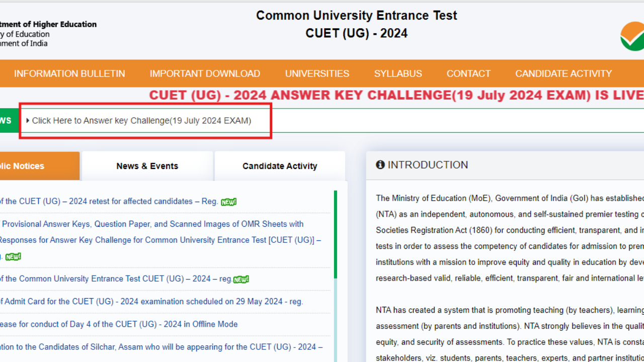Viewport: 644px width, 362px height.
Task: Click the INTRODUCTION info icon
Action: [x=380, y=165]
